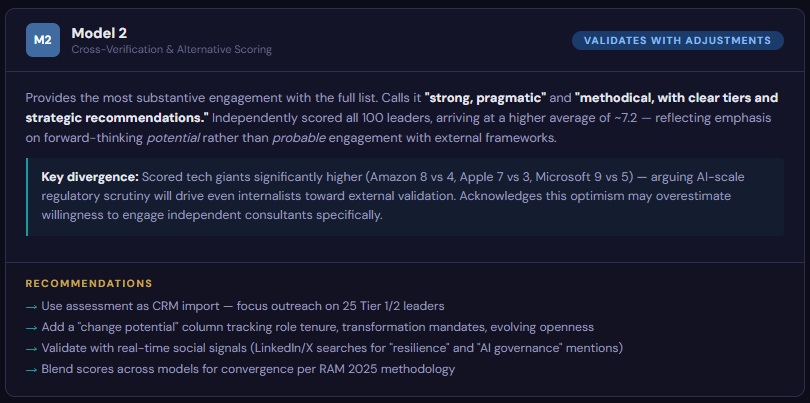Click the arrow icon beside the "change potential" recommendation

pyautogui.click(x=32, y=326)
